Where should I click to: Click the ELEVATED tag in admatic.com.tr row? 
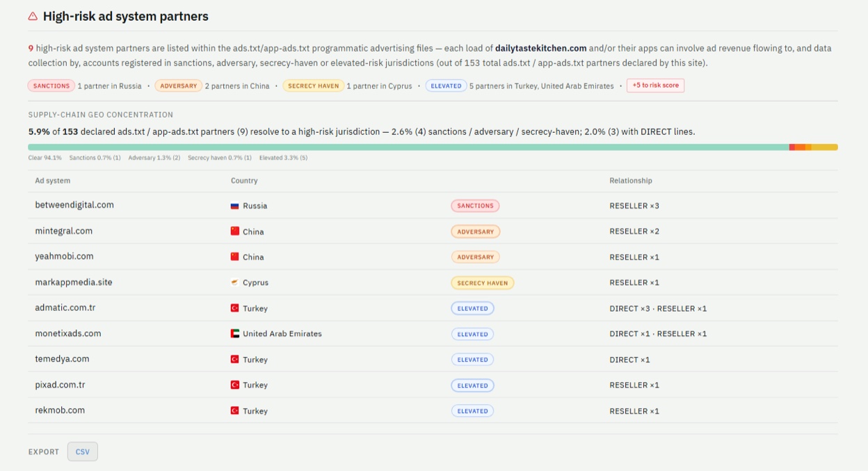click(472, 308)
